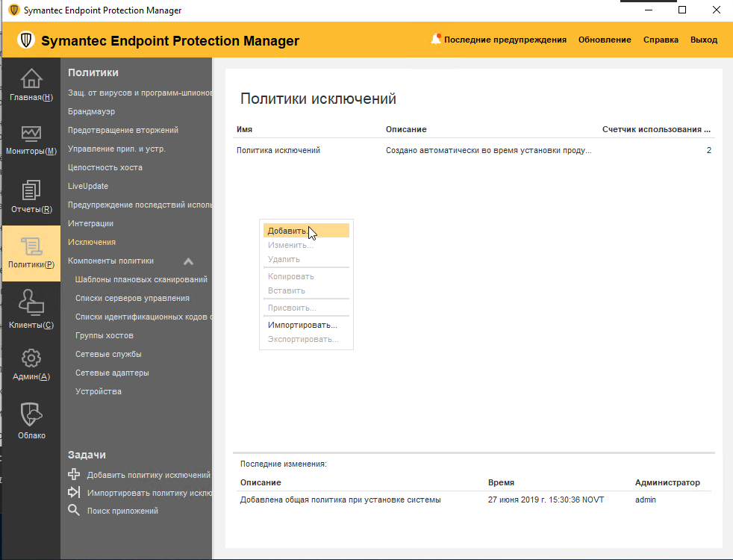Click the magnifier icon for Поиск приложений

tap(74, 511)
